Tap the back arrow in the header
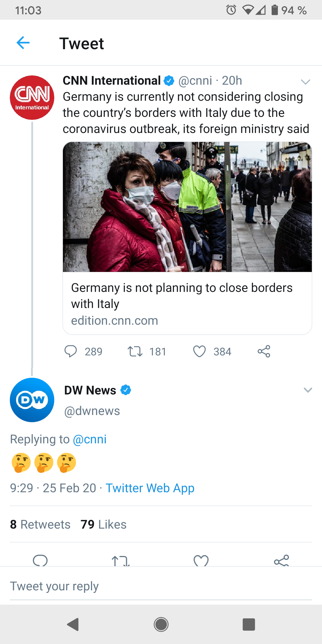Image resolution: width=322 pixels, height=644 pixels. 23,43
